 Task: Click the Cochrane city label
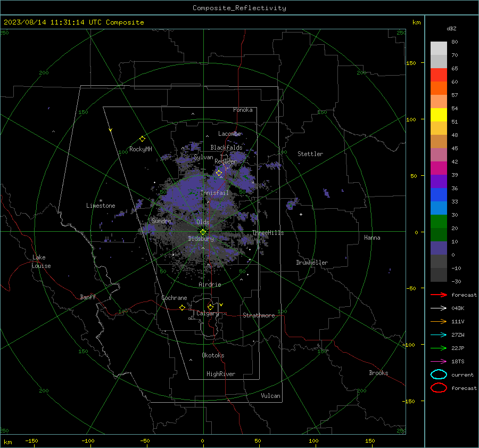click(x=174, y=298)
